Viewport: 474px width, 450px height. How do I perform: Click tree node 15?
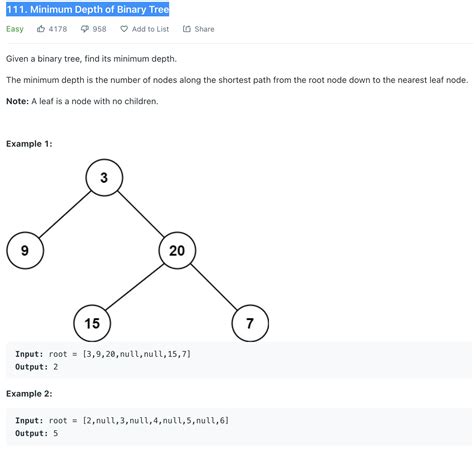[x=92, y=323]
